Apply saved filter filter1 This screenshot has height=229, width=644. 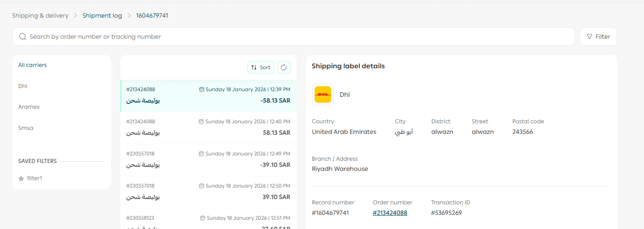(x=34, y=178)
